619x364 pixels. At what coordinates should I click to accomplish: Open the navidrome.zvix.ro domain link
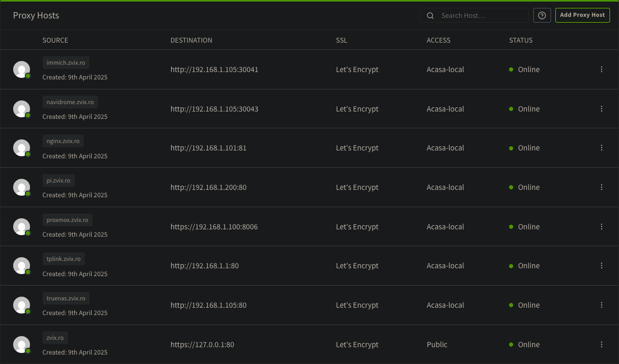[x=70, y=102]
